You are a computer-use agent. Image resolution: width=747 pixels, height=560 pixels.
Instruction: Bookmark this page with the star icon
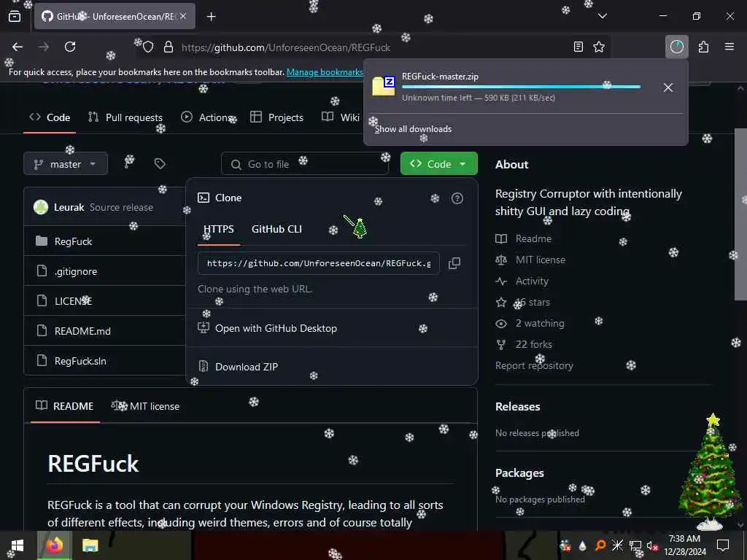coord(599,47)
